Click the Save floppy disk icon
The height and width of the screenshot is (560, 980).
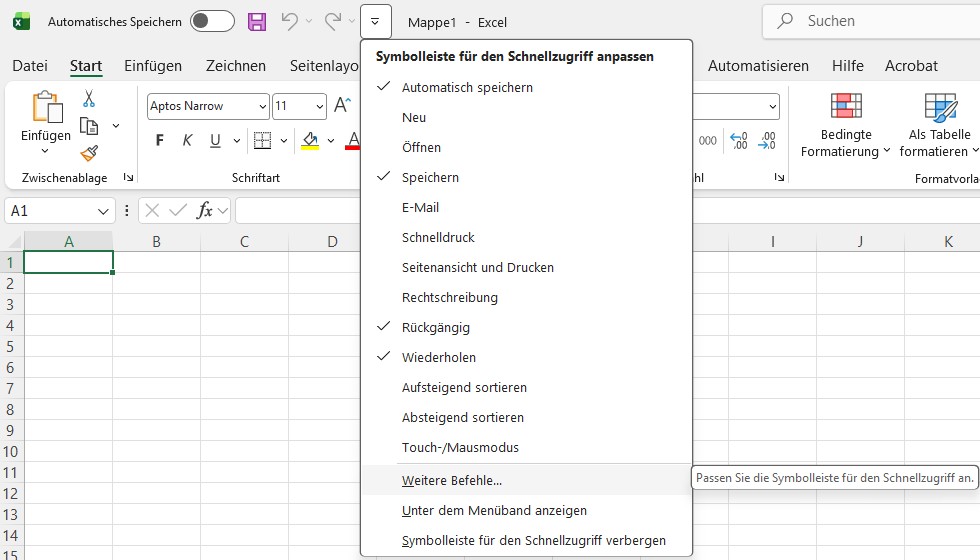tap(257, 21)
